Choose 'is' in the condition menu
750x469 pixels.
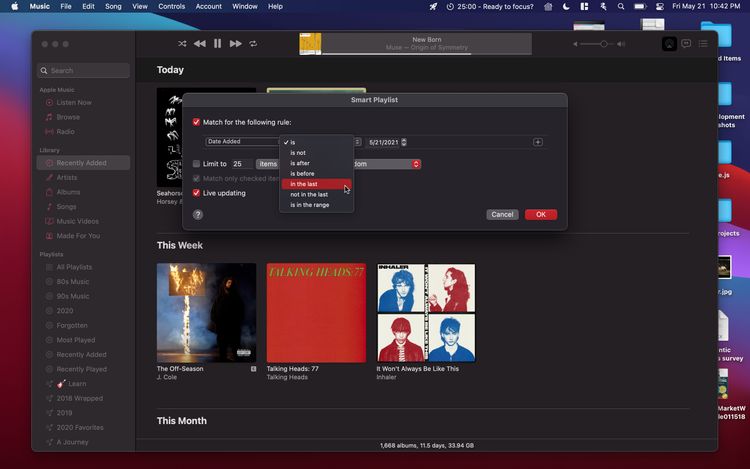(316, 142)
